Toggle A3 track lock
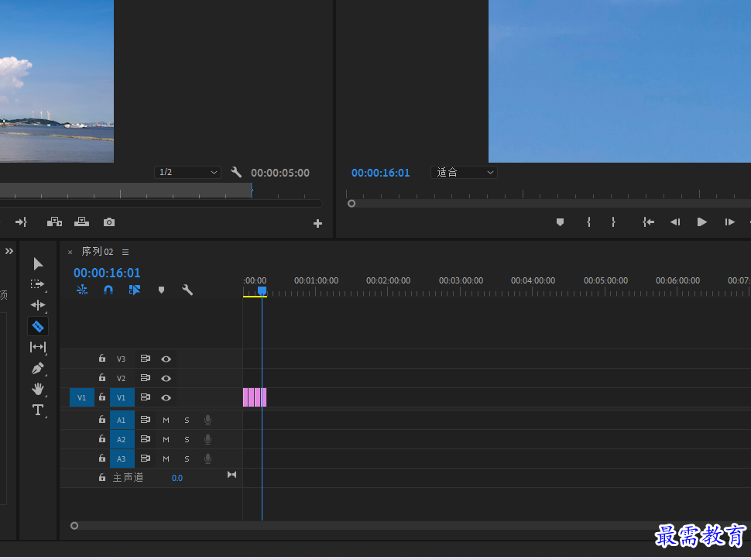 [x=102, y=458]
